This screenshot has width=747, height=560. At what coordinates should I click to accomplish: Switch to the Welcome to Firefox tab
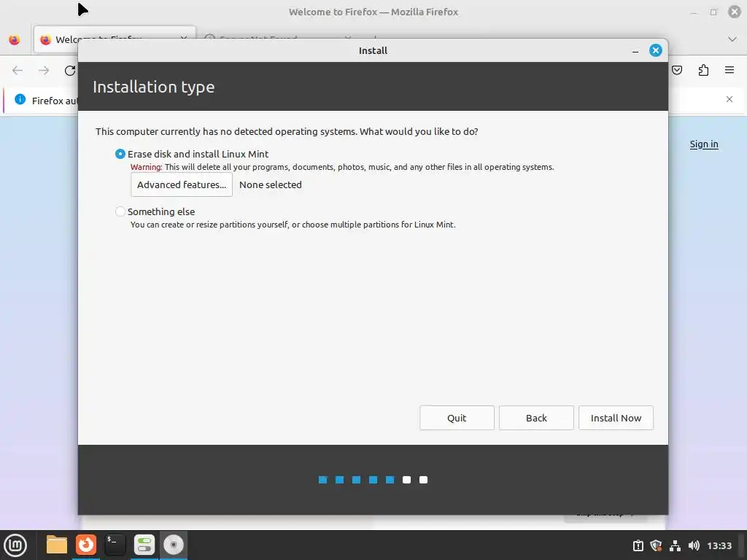[115, 39]
